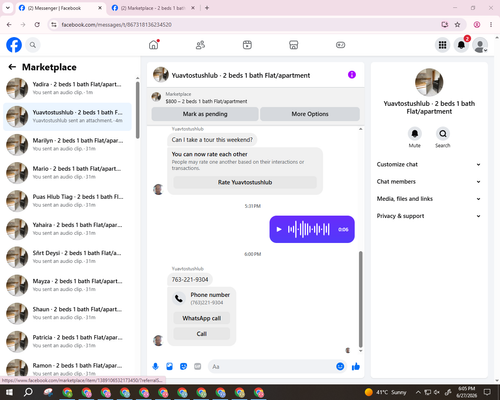The height and width of the screenshot is (400, 500).
Task: Attach a file using the image icon
Action: tap(169, 367)
